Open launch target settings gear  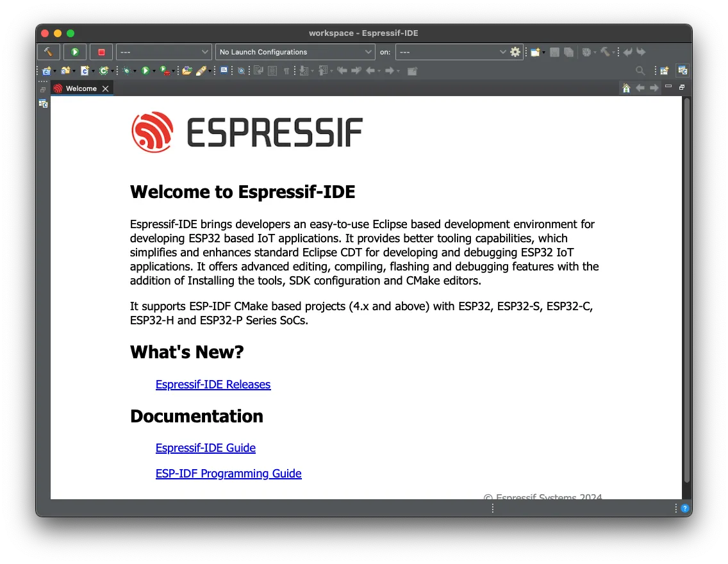(515, 52)
